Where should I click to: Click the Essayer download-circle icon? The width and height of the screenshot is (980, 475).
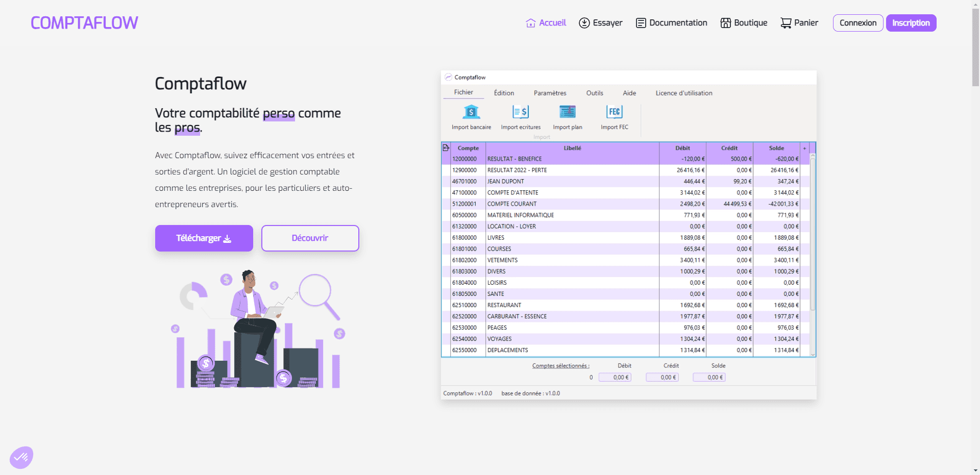[584, 23]
